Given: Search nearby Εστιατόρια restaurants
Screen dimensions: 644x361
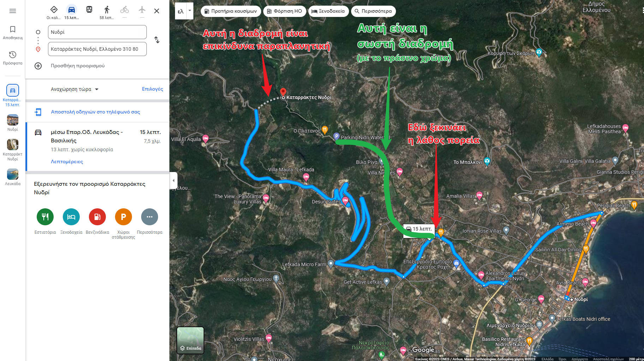Looking at the screenshot, I should [x=45, y=217].
